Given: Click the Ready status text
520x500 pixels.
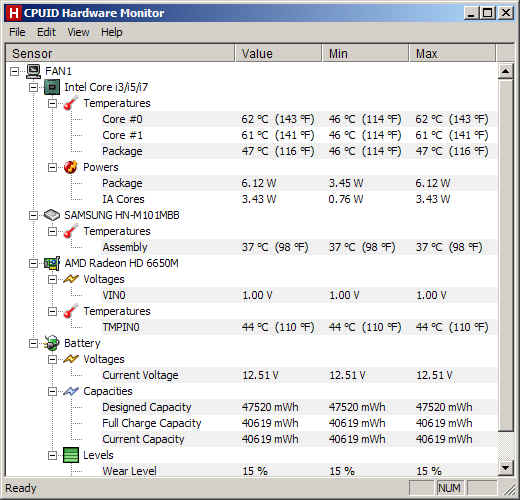Looking at the screenshot, I should 21,488.
